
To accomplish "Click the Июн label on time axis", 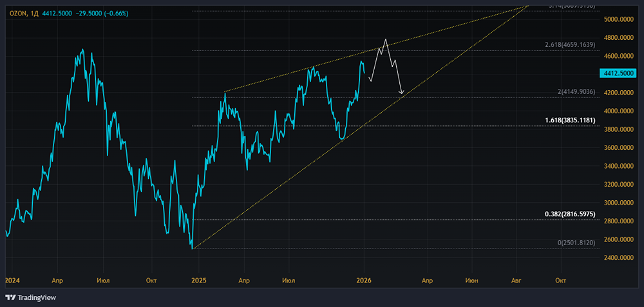I will click(x=471, y=281).
